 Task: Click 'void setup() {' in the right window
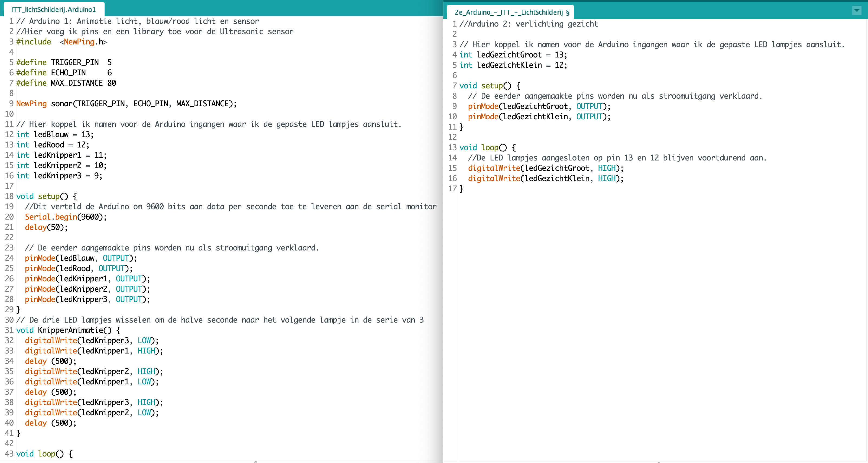pos(490,86)
